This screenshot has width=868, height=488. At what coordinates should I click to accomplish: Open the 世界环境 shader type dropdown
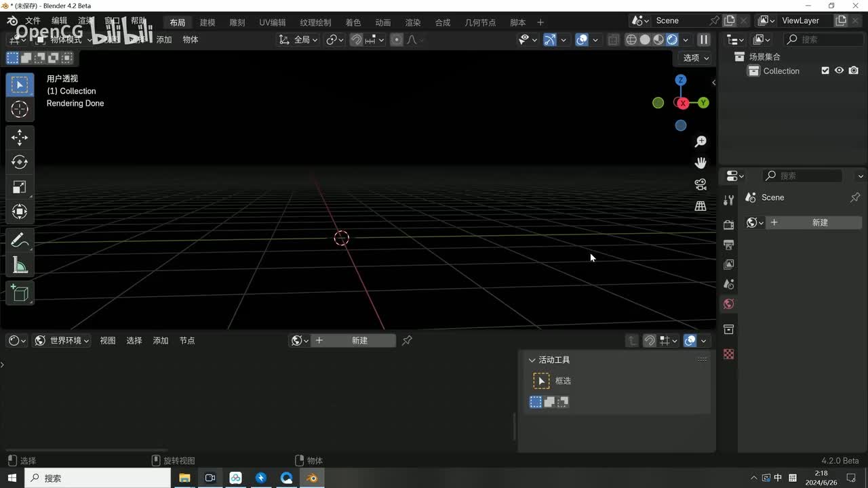point(62,340)
